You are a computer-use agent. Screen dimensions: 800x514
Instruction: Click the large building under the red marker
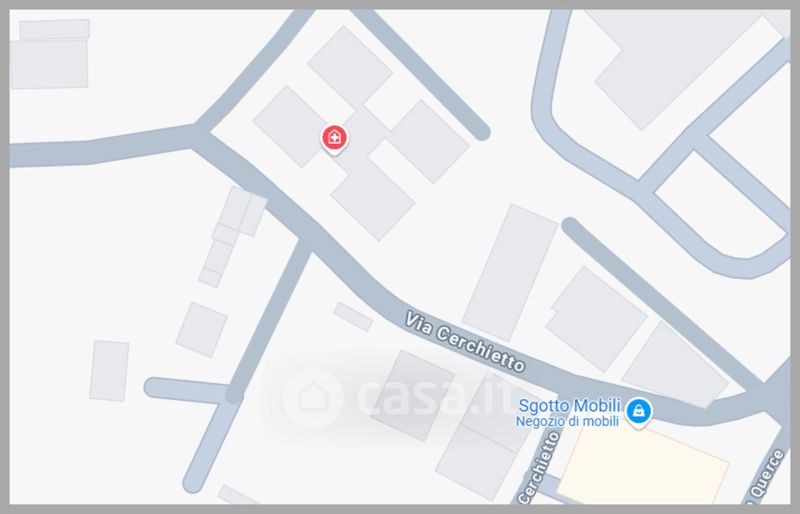(x=361, y=133)
